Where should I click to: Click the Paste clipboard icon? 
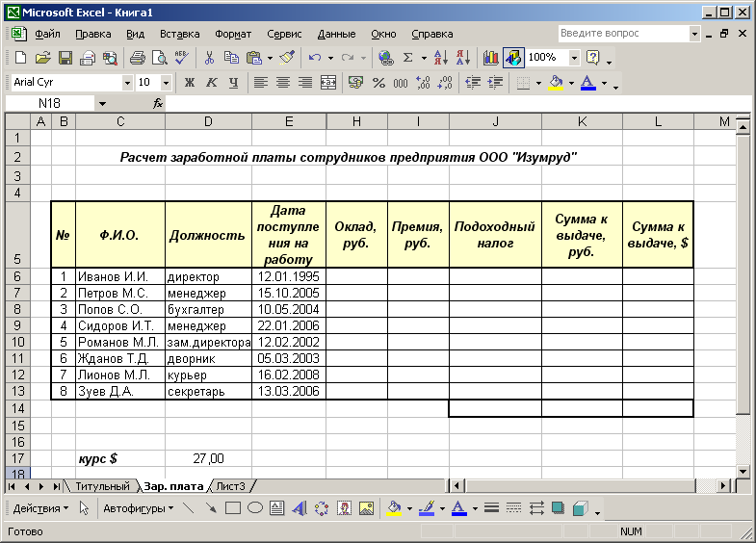tap(254, 58)
